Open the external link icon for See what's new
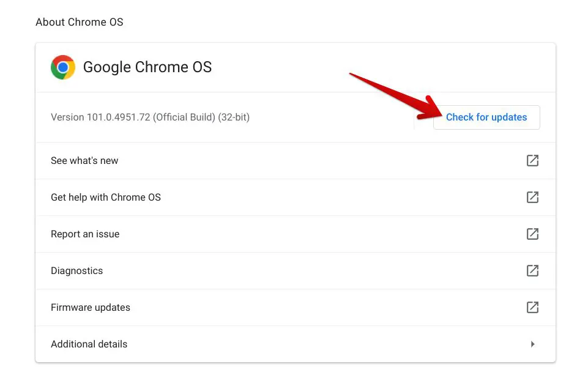This screenshot has width=588, height=386. tap(532, 160)
